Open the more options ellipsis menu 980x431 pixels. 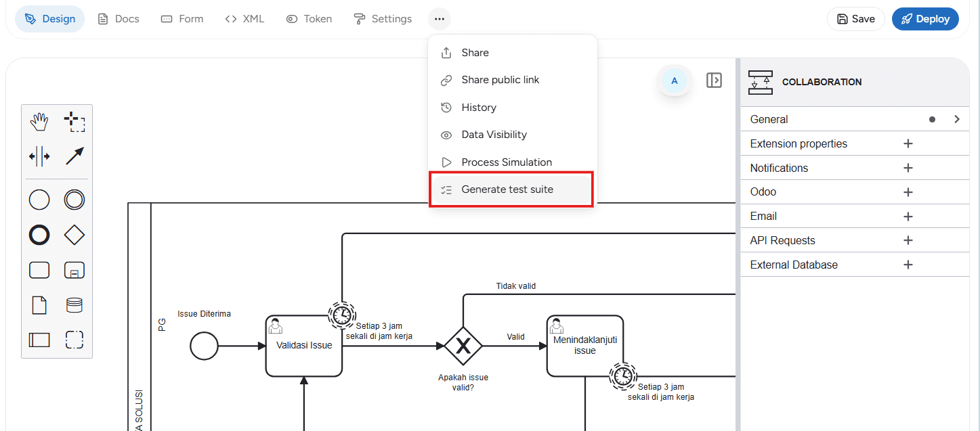[440, 19]
